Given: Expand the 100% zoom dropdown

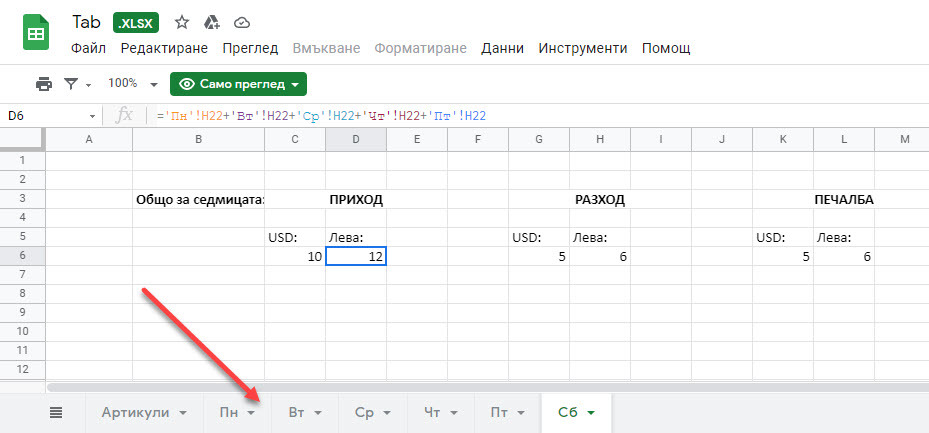Looking at the screenshot, I should pyautogui.click(x=153, y=84).
